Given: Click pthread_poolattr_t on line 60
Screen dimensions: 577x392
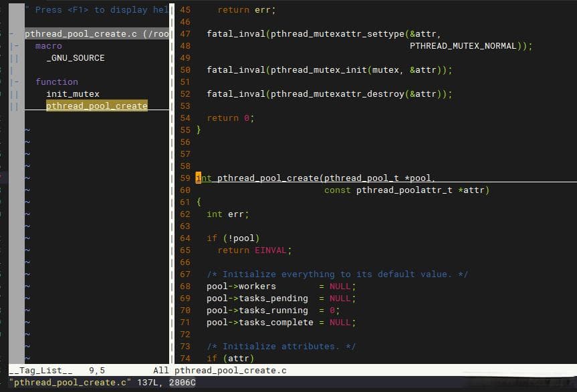Looking at the screenshot, I should click(404, 190).
